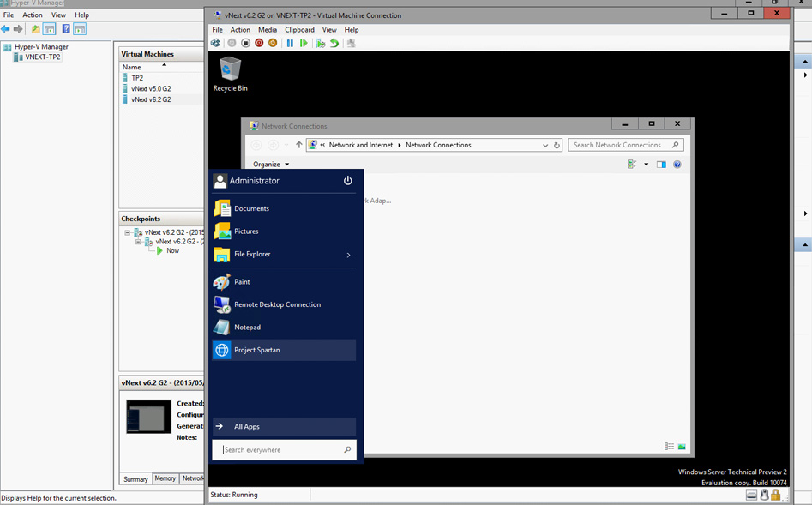Viewport: 812px width, 505px height.
Task: Open the address bar history dropdown
Action: tap(545, 146)
